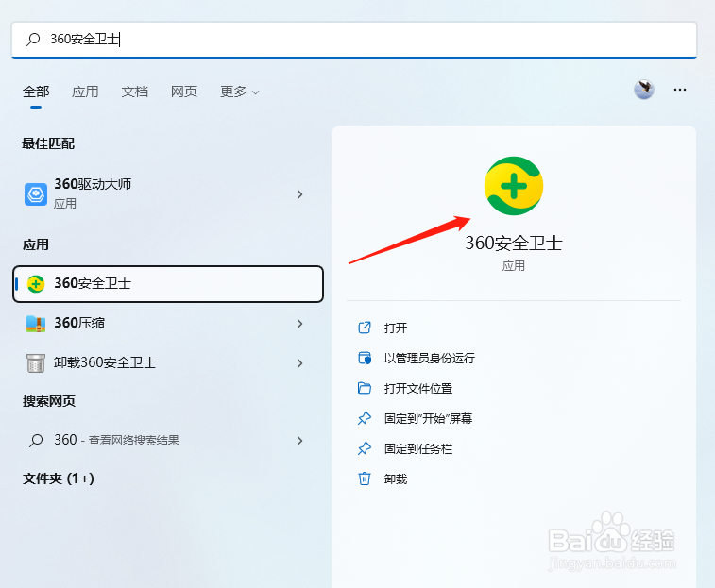
Task: Click the search box with 360安全卫士
Action: pos(354,40)
